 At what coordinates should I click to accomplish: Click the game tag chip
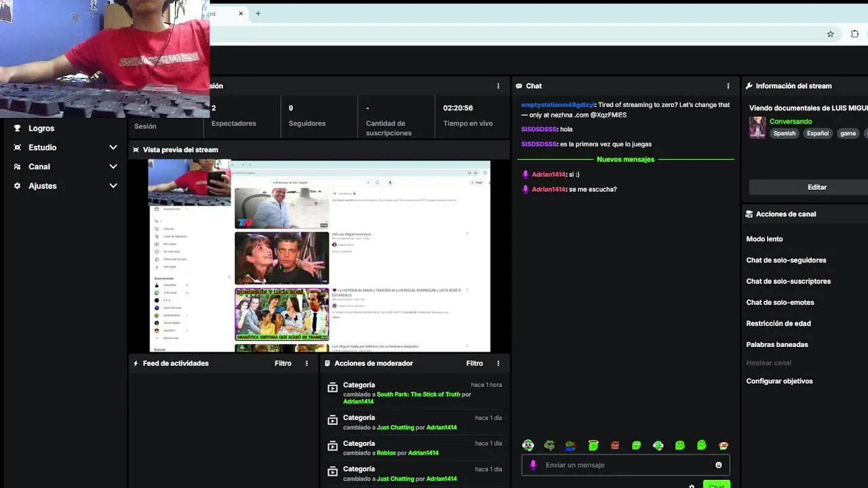[x=848, y=134]
